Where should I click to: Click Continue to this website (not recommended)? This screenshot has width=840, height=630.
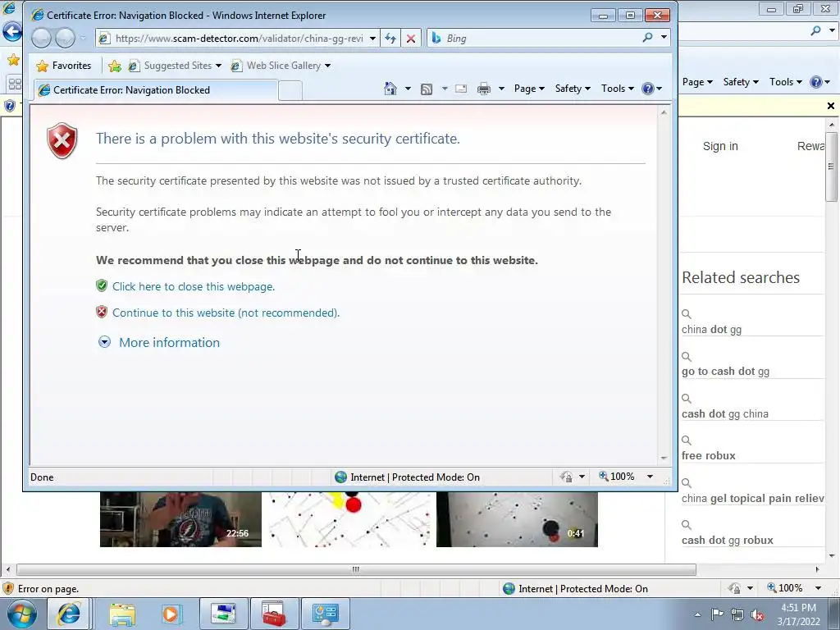pyautogui.click(x=226, y=313)
